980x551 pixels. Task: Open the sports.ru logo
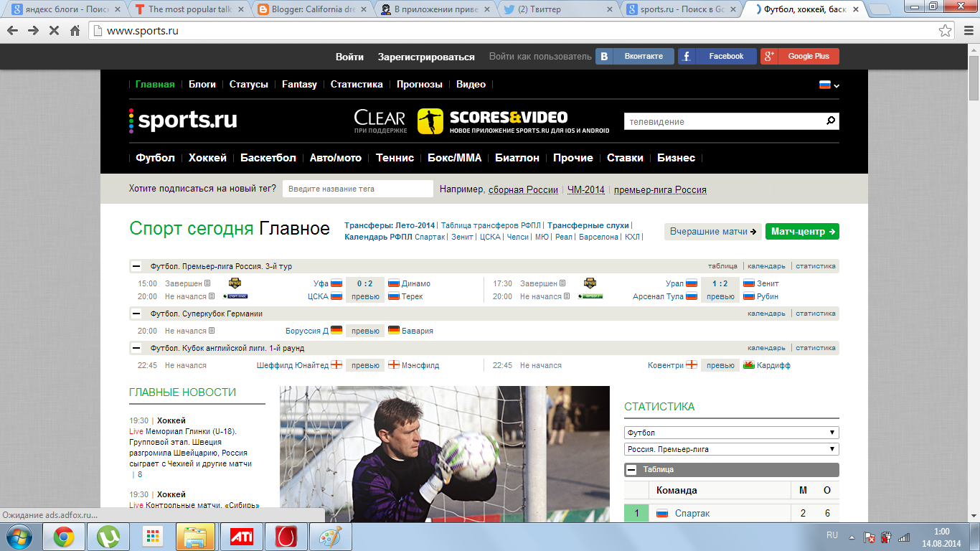[183, 120]
